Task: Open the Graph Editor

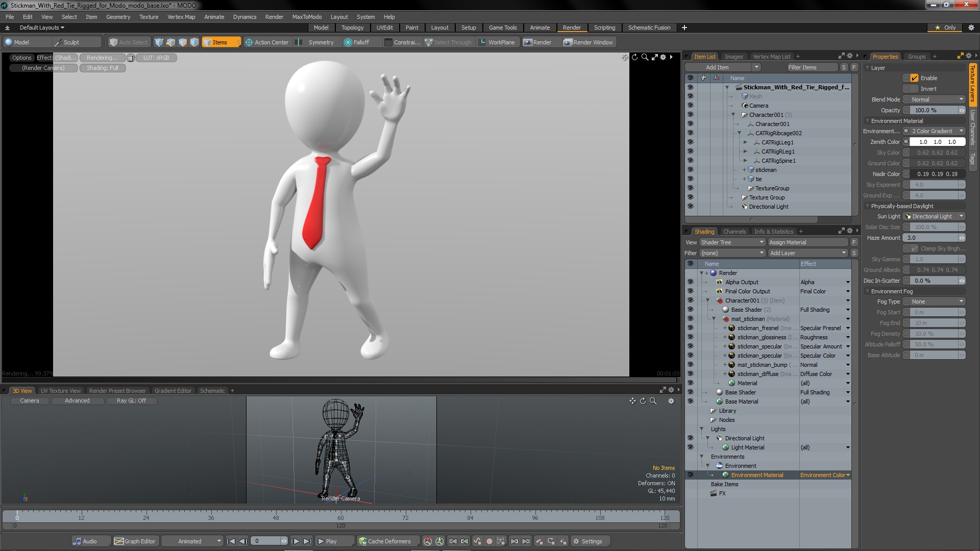Action: click(135, 541)
